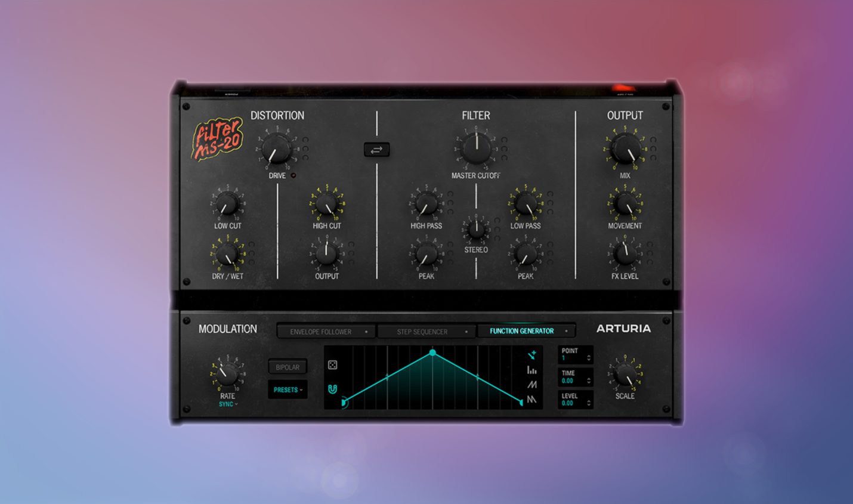Select the add-point pen tool icon

531,355
